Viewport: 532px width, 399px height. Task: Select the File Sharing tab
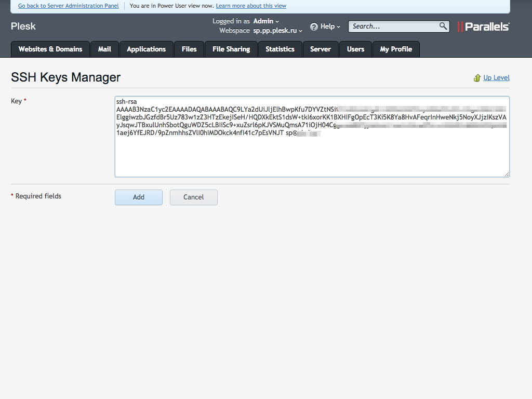231,49
